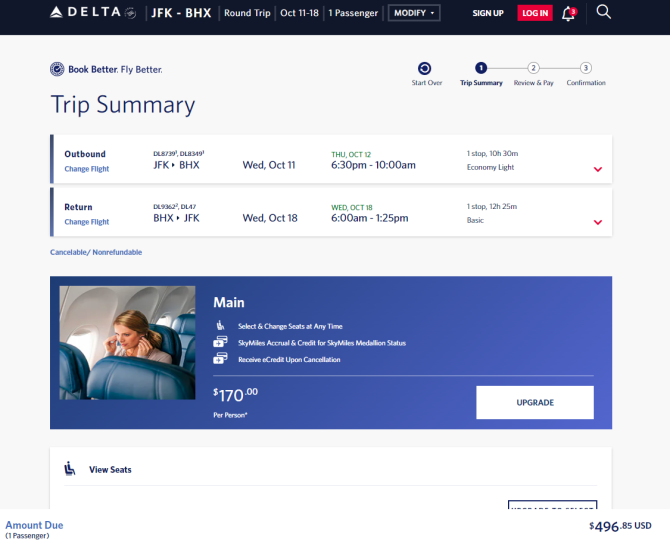This screenshot has height=549, width=670.
Task: Click Change Flight under Outbound
Action: pyautogui.click(x=87, y=169)
